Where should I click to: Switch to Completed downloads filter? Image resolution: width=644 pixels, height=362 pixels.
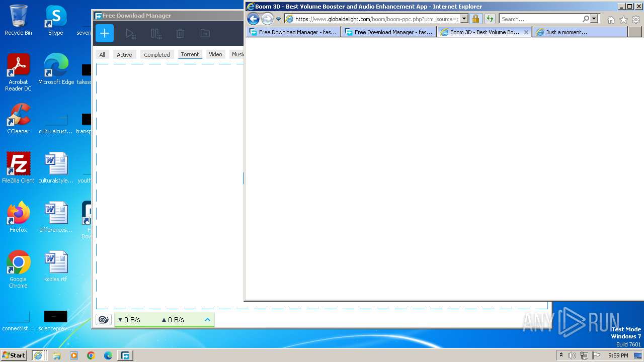point(157,55)
